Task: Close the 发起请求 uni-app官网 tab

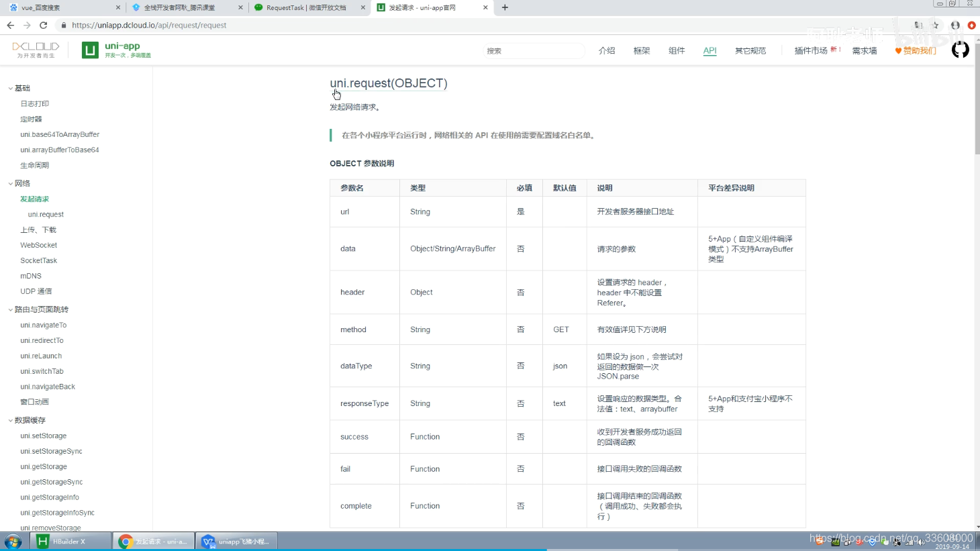Action: click(485, 7)
